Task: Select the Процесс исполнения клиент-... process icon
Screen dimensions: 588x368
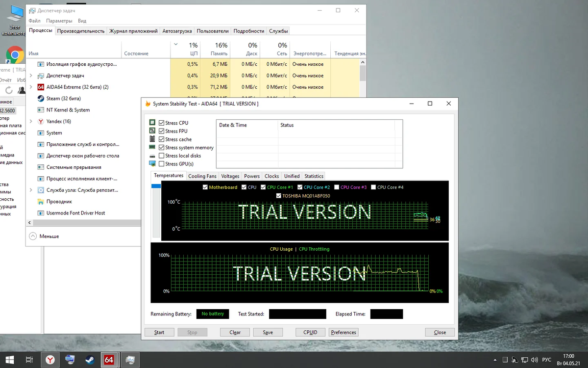Action: click(x=41, y=179)
